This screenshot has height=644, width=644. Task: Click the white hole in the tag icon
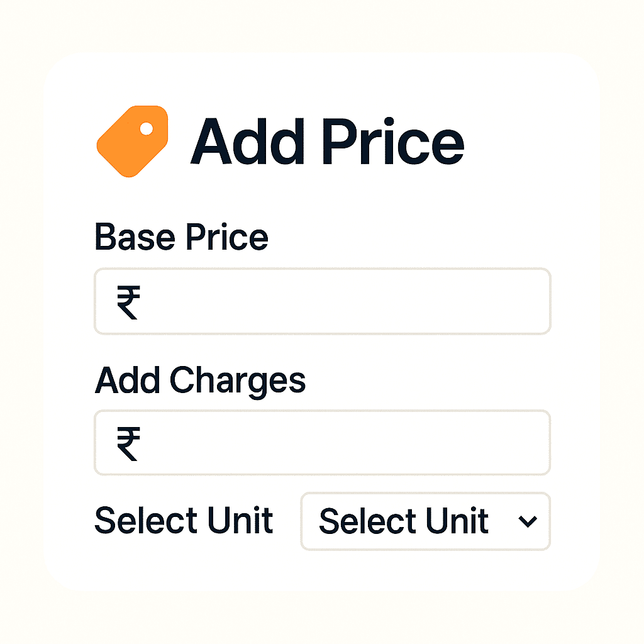point(147,129)
